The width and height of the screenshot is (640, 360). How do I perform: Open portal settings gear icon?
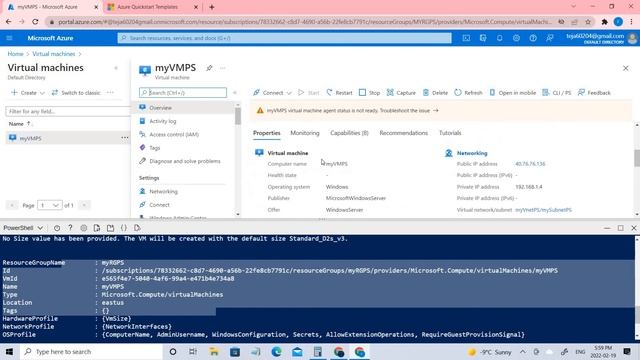click(516, 38)
